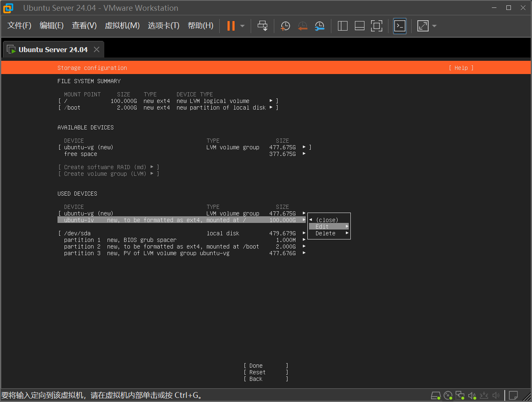The height and width of the screenshot is (402, 532).
Task: Click the greyed-out speaker status icon
Action: click(x=496, y=396)
